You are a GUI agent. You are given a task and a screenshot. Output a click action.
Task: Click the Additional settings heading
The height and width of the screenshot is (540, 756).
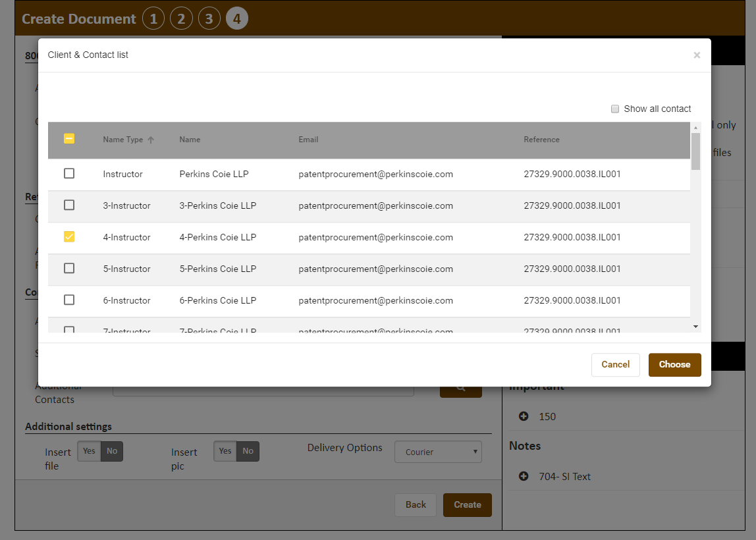(68, 427)
